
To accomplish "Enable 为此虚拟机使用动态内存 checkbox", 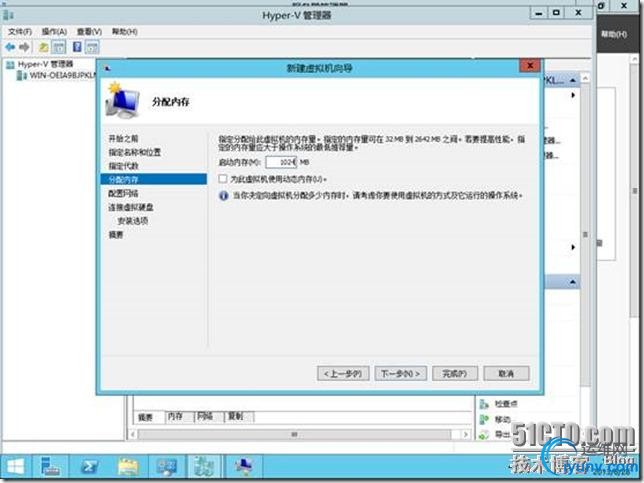I will (223, 179).
